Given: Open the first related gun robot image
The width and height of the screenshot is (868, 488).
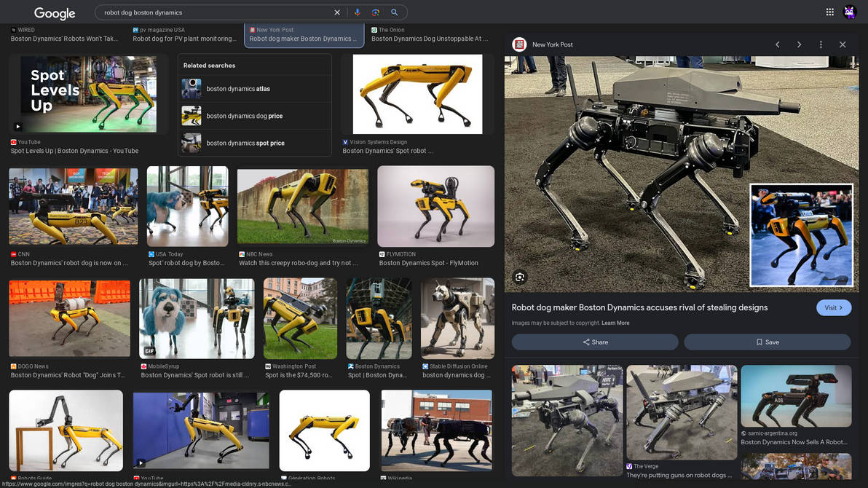Looking at the screenshot, I should click(567, 420).
